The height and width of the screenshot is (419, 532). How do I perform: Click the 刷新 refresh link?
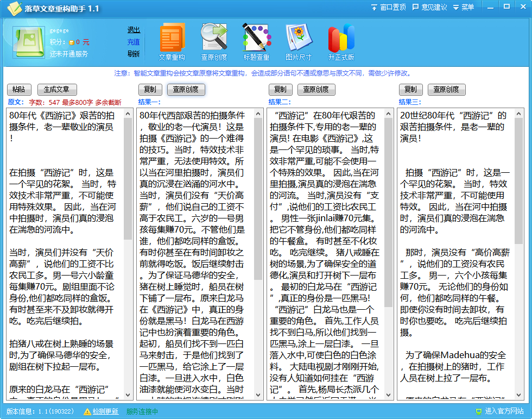(x=134, y=53)
